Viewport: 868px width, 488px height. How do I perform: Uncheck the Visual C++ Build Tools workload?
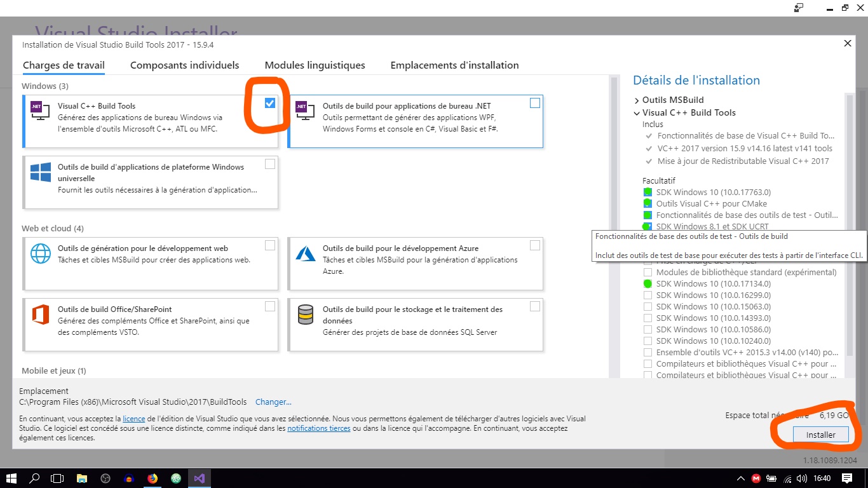(270, 103)
